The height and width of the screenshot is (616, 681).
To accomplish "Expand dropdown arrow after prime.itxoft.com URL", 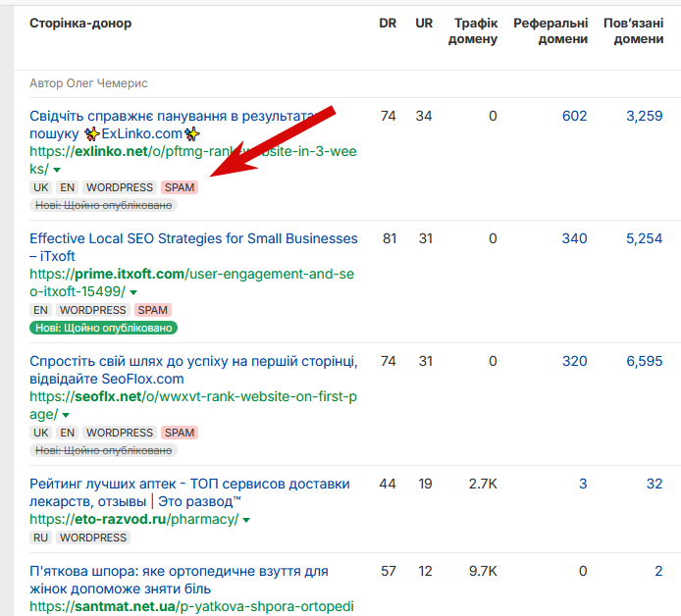I will point(133,292).
